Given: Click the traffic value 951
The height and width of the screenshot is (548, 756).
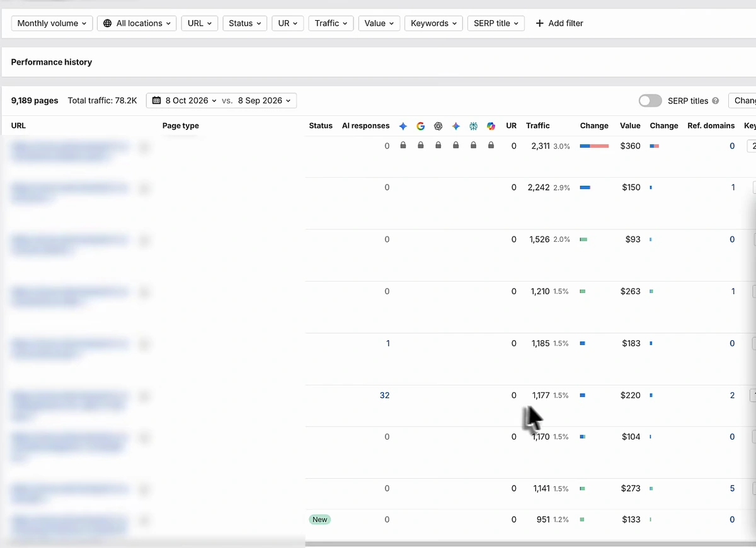Looking at the screenshot, I should click(x=543, y=520).
